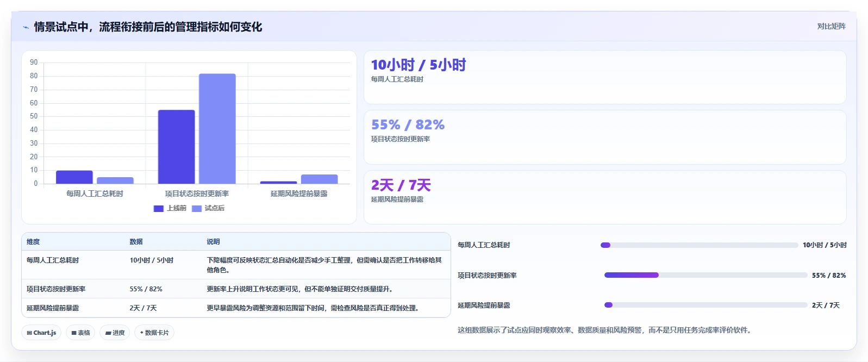Click the 上线前 bar for 项目状态按时更新率
This screenshot has height=362, width=868.
[177, 147]
